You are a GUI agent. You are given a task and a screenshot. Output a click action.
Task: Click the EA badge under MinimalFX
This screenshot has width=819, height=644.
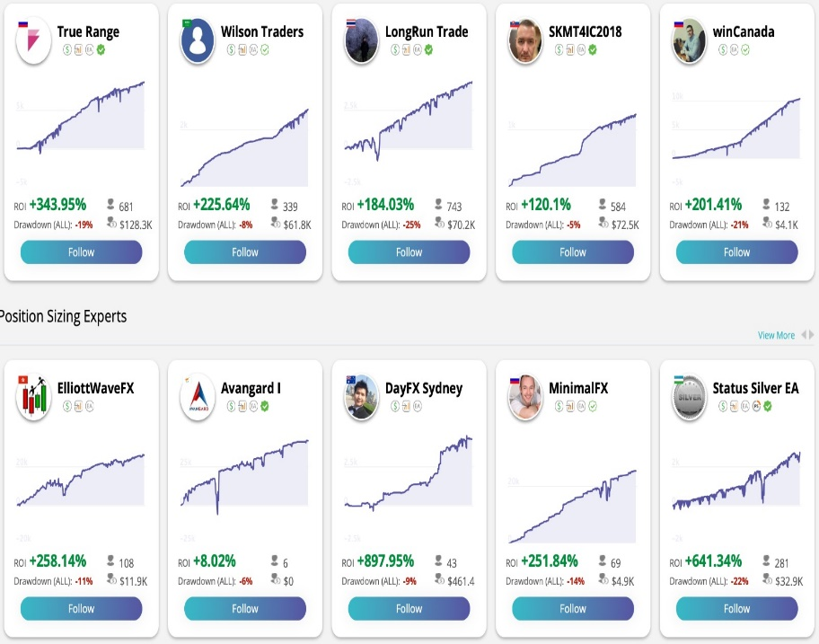click(581, 407)
